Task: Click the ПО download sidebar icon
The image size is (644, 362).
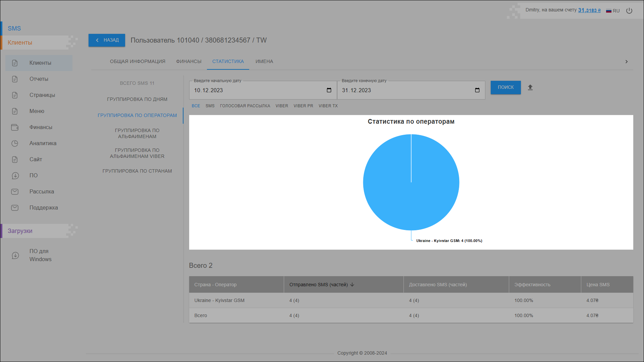Action: [15, 176]
